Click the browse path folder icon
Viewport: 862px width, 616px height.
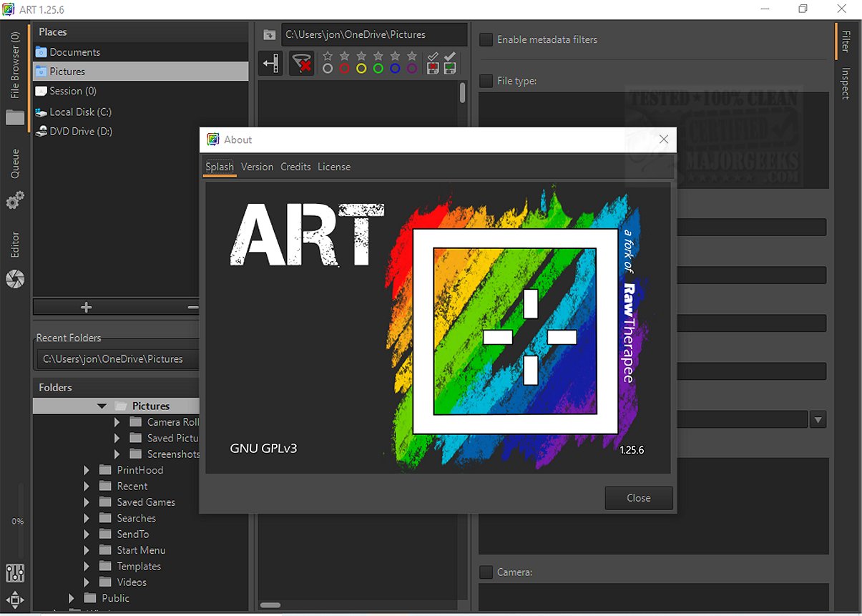coord(269,34)
